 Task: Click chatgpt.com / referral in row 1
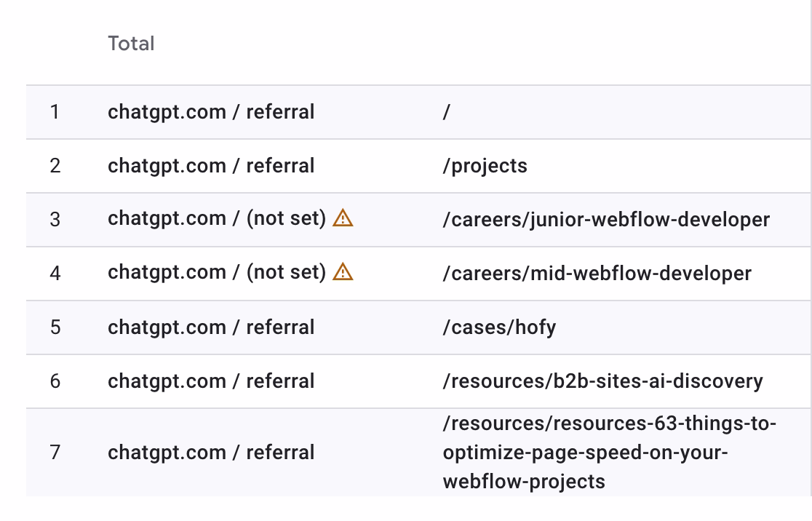(x=211, y=112)
